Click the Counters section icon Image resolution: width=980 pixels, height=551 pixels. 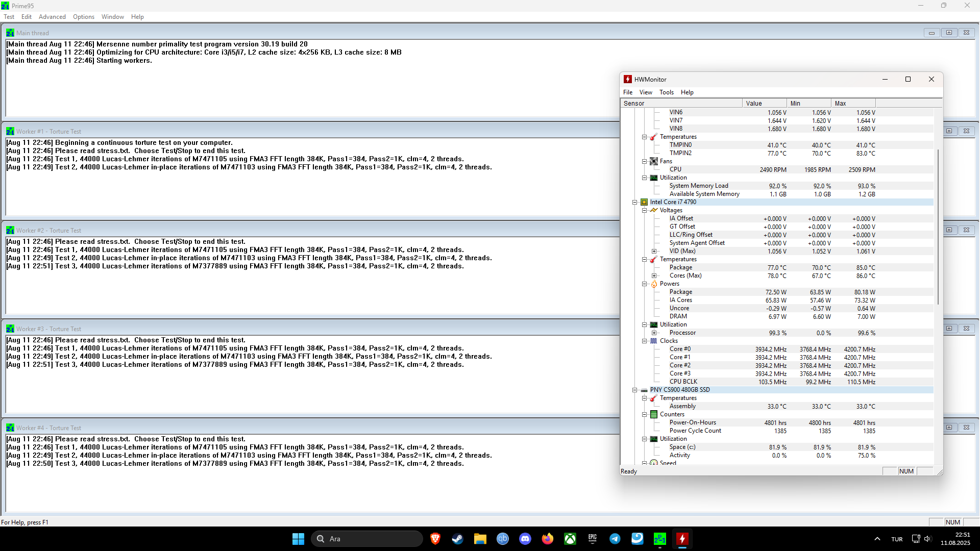[x=654, y=414]
